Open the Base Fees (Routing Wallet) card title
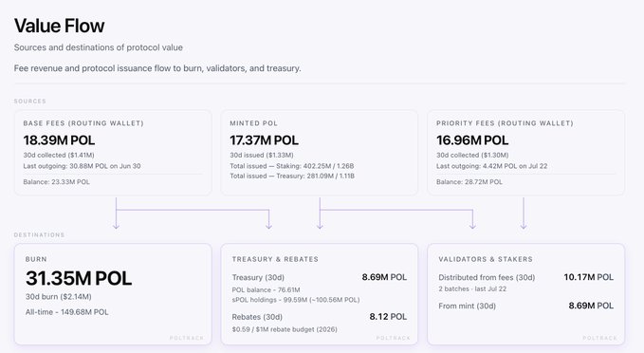Image resolution: width=644 pixels, height=353 pixels. click(x=83, y=123)
